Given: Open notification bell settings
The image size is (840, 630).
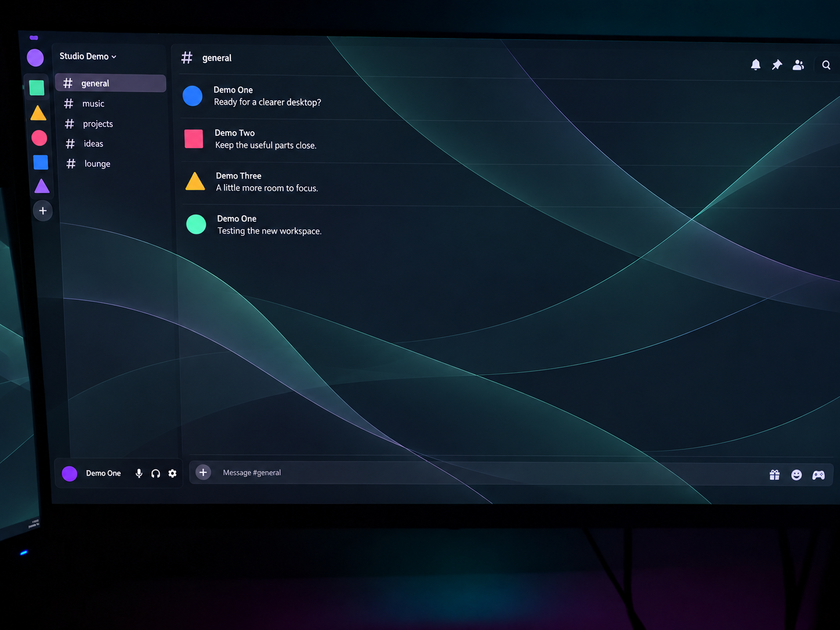Looking at the screenshot, I should point(755,64).
